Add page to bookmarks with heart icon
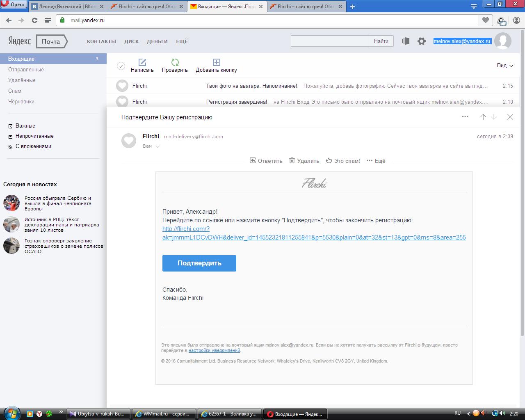The image size is (525, 420). 486,20
